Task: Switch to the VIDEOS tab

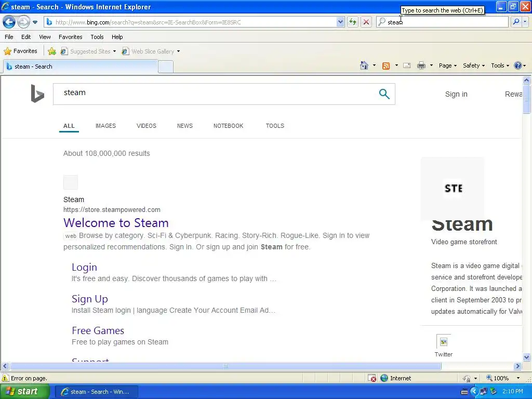Action: coord(146,126)
